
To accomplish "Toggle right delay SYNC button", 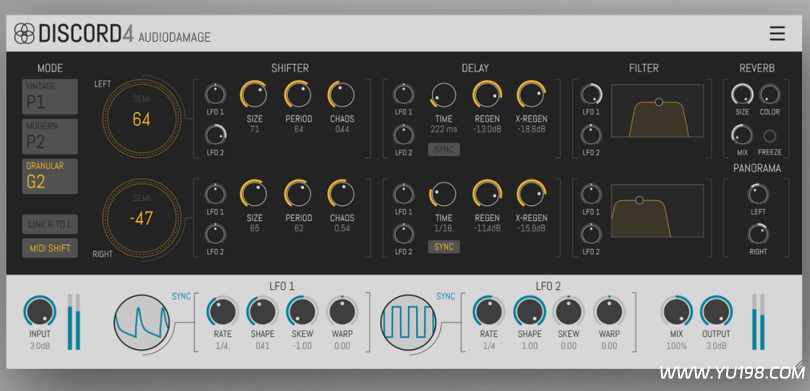I will pyautogui.click(x=444, y=247).
